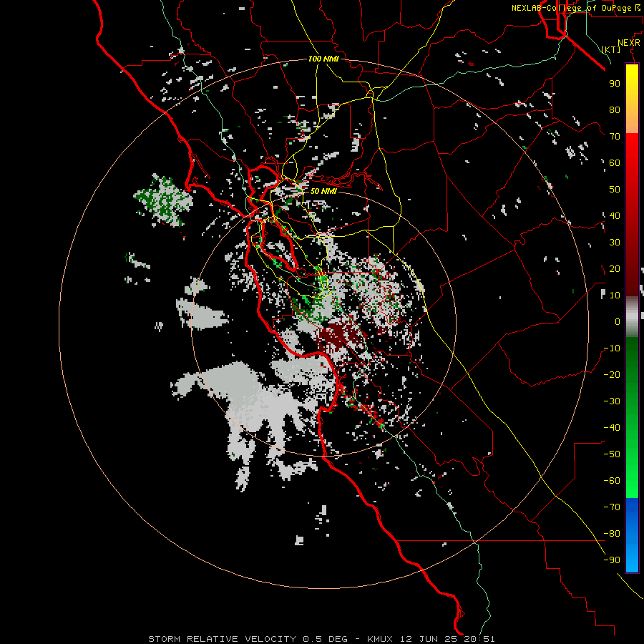644x644 pixels.
Task: Click the positive 10 knot scale label
Action: pyautogui.click(x=615, y=295)
